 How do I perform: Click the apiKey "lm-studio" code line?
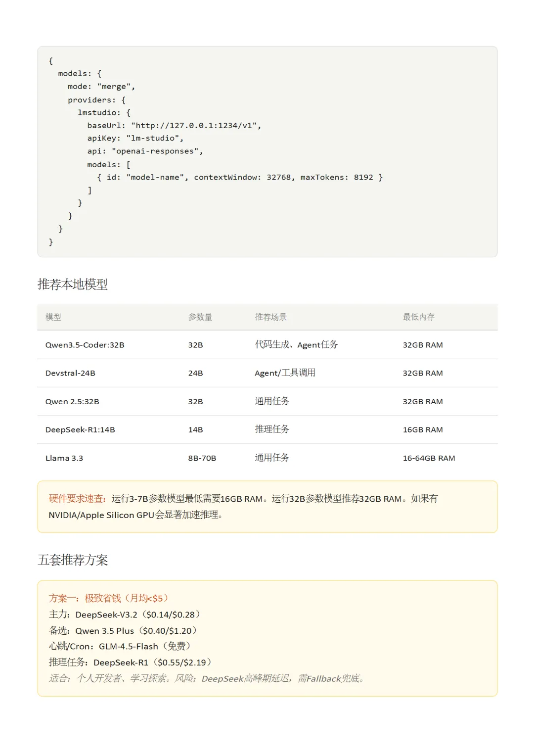click(135, 139)
